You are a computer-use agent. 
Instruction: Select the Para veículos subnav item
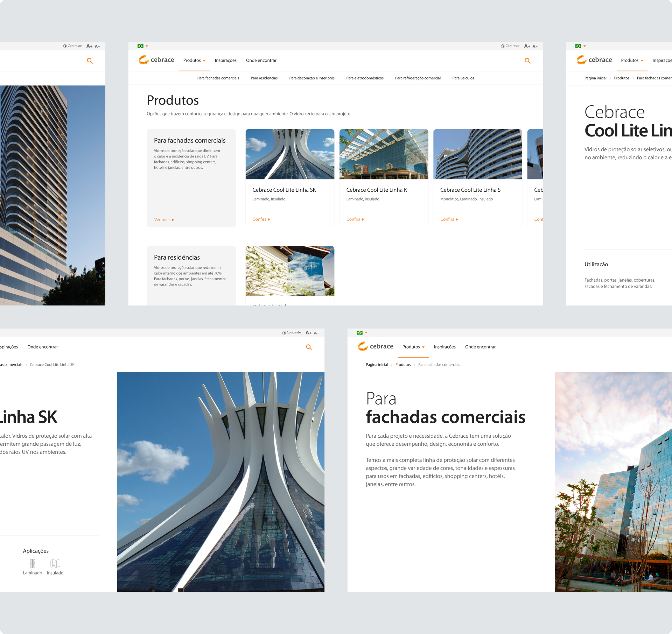(463, 78)
